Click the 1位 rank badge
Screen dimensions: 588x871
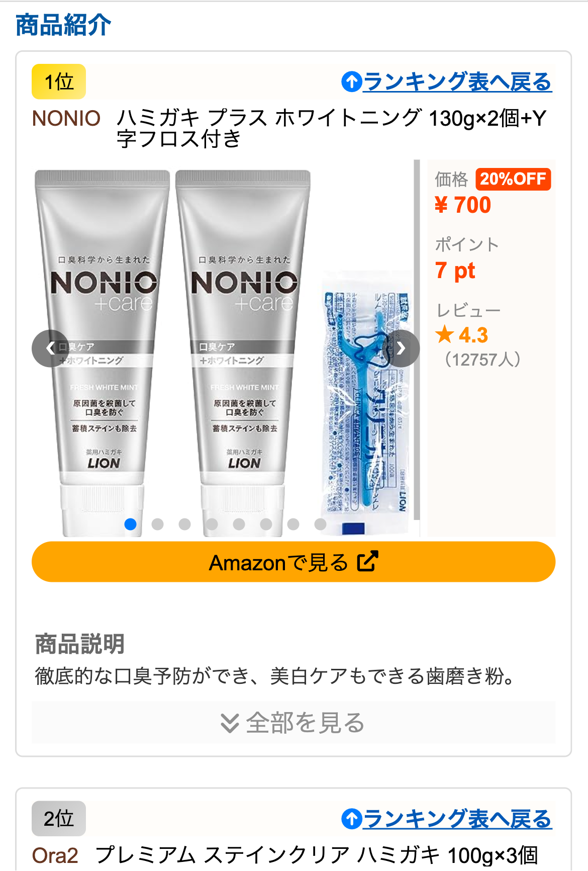(59, 81)
